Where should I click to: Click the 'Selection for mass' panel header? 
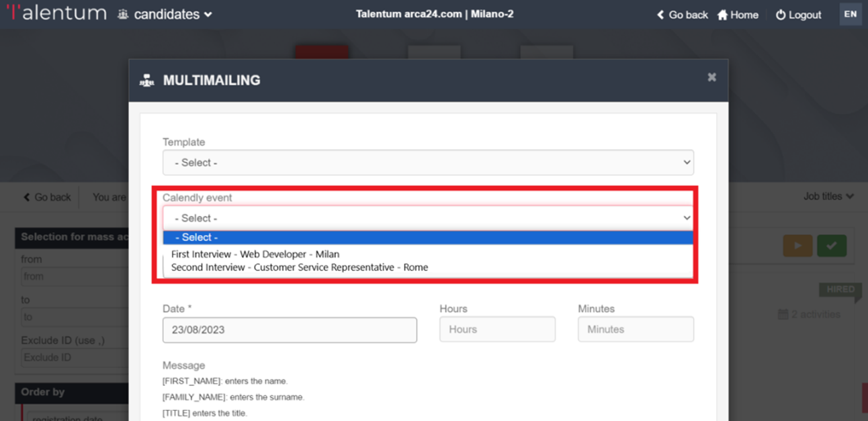point(72,237)
